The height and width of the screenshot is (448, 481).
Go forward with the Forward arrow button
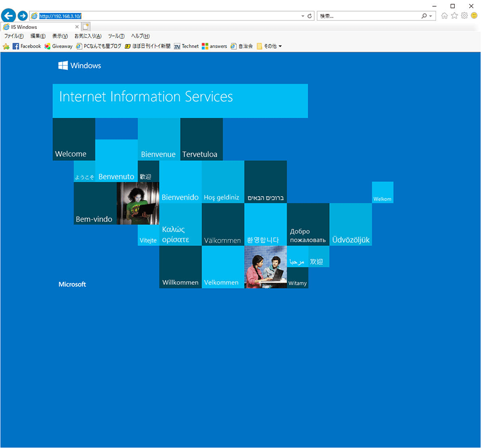tap(22, 16)
